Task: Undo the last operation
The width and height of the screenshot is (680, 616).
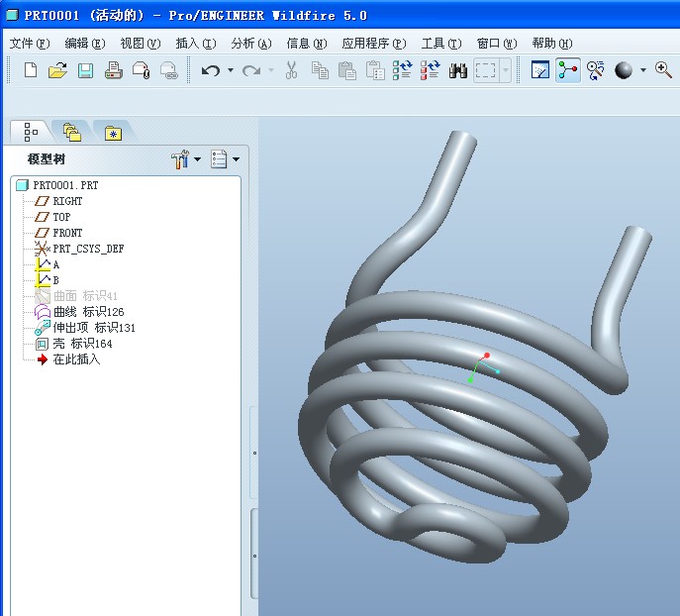Action: (211, 70)
